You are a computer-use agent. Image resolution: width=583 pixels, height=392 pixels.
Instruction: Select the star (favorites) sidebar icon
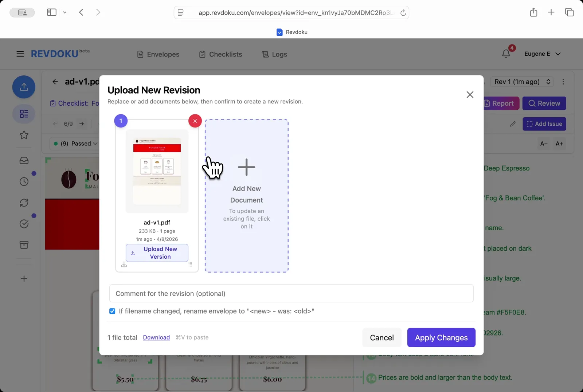24,135
